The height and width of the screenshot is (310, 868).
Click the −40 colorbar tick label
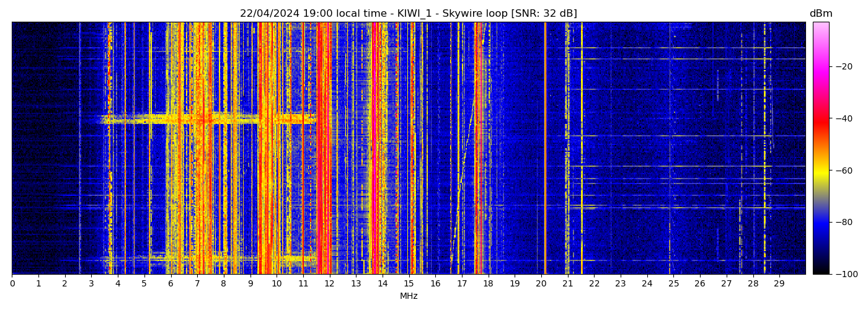[x=843, y=118]
